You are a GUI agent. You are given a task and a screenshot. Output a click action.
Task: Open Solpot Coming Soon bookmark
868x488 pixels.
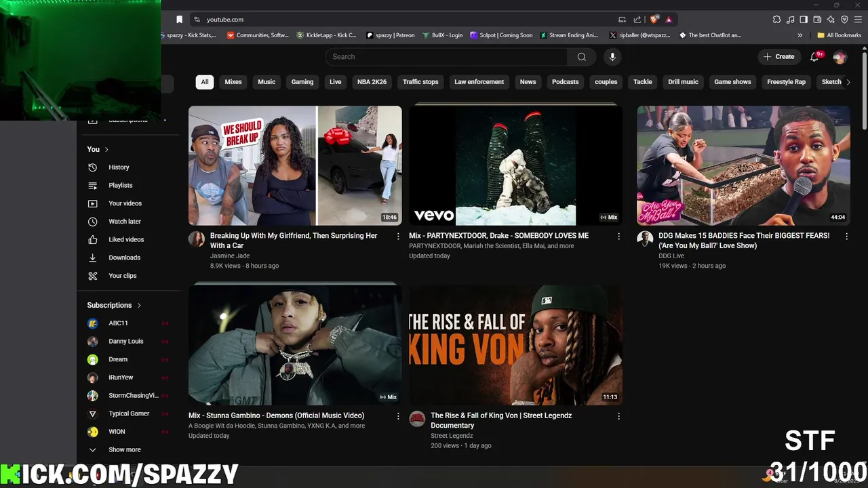[502, 35]
